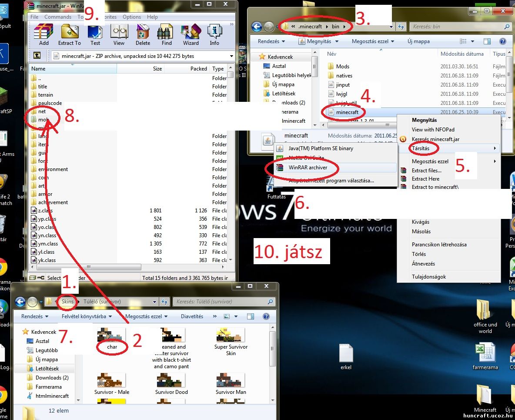
Task: Click WinRAR horizontal scrollbar thumb
Action: 88,267
